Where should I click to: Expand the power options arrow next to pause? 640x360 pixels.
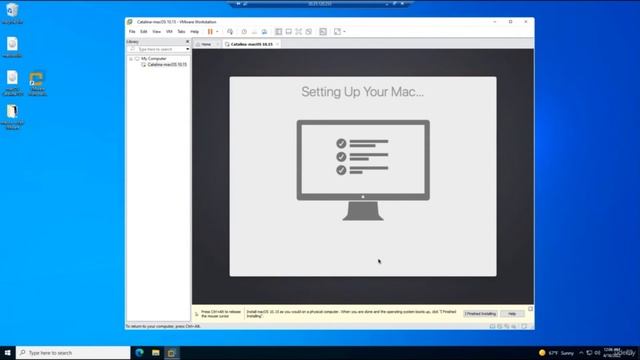[x=217, y=31]
